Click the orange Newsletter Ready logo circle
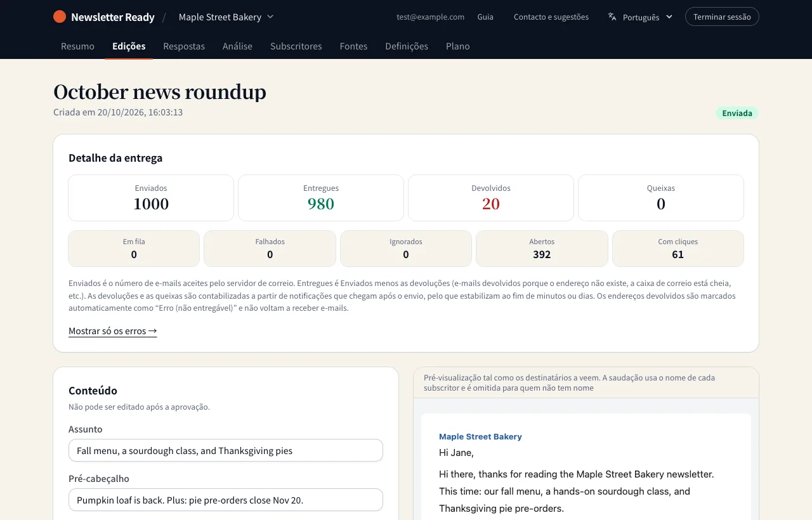 (60, 17)
